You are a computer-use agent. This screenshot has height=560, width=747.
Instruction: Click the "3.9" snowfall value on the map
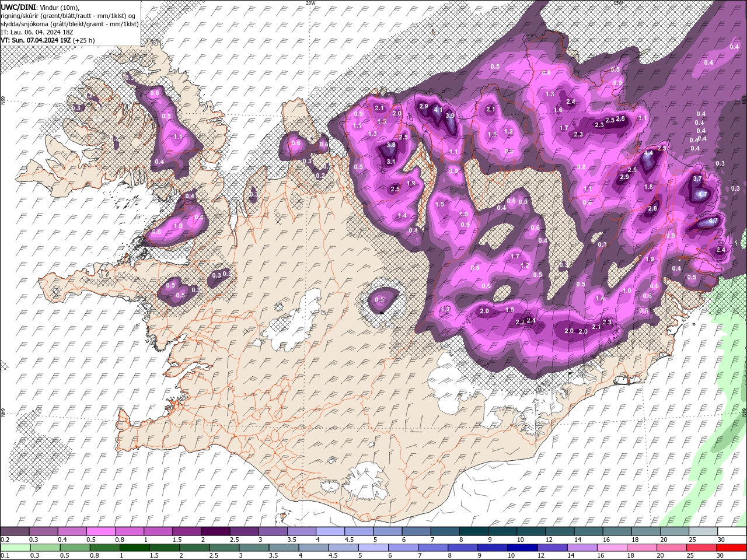(x=450, y=116)
